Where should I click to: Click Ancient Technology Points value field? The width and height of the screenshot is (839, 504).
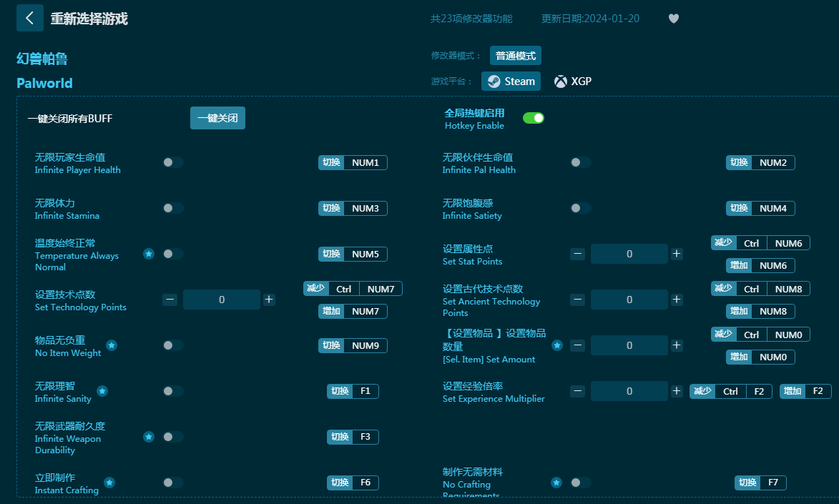pos(629,300)
